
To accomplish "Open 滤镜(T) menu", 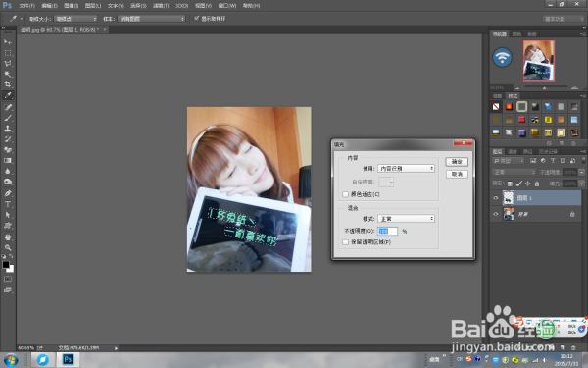I will 161,6.
